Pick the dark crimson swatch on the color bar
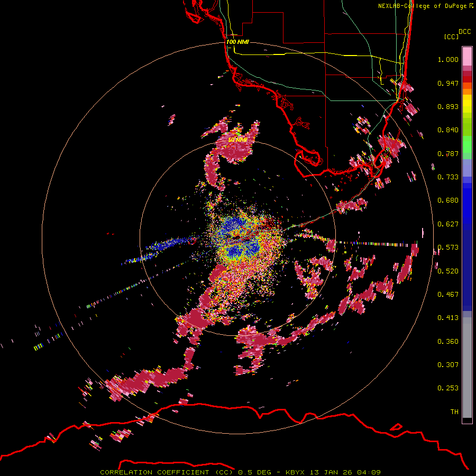This screenshot has height=476, width=476. point(467,74)
